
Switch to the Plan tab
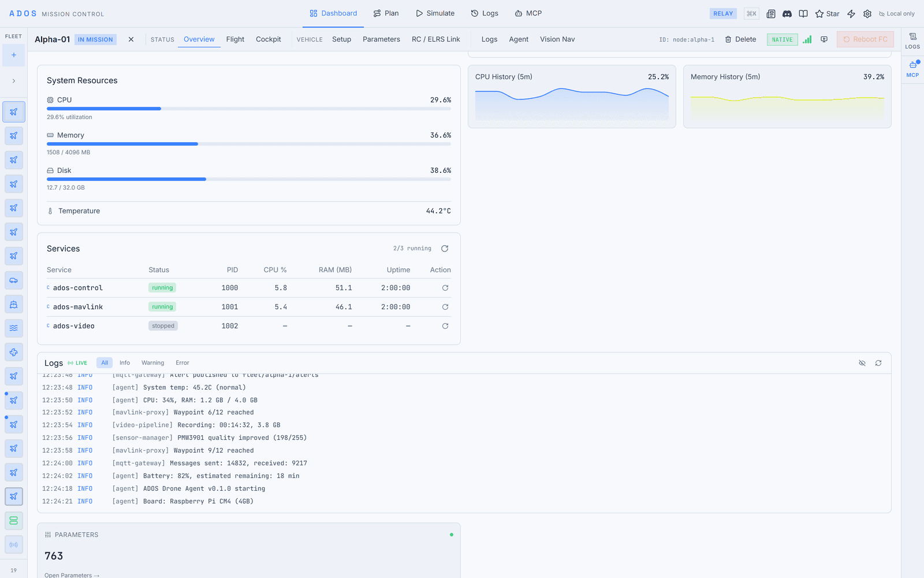point(386,13)
